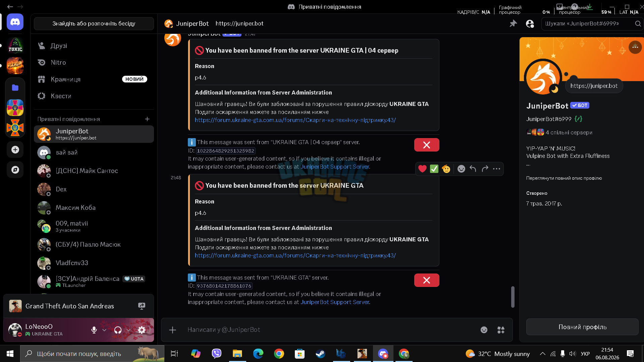Open Максим Коба conversation
The image size is (644, 362).
click(x=94, y=208)
